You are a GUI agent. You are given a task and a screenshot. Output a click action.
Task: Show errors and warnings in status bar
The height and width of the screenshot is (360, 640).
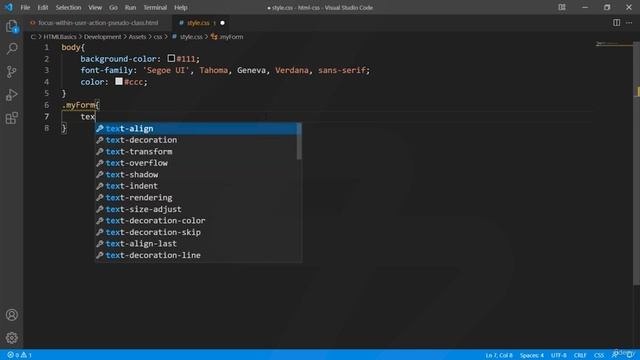[x=19, y=355]
